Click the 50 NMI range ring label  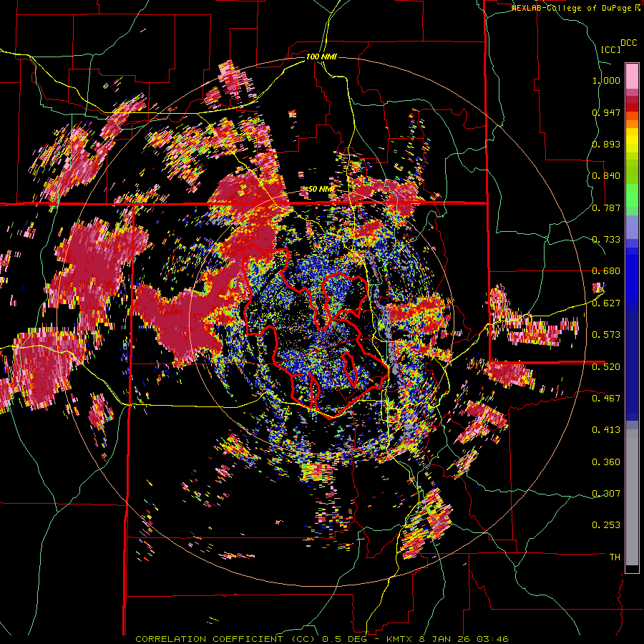click(x=321, y=189)
